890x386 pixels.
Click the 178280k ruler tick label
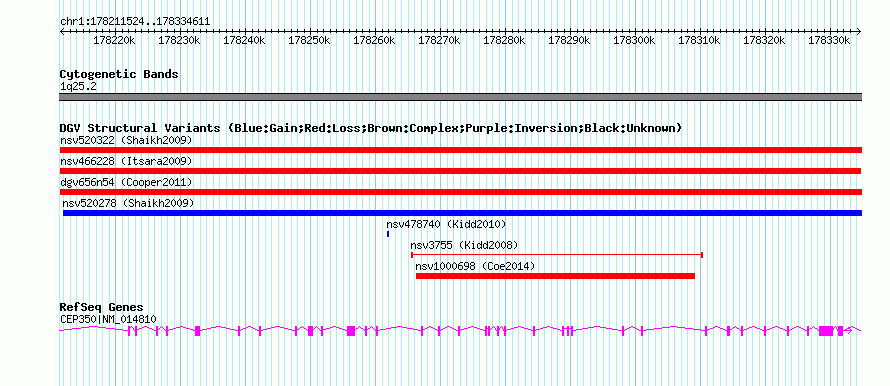click(x=505, y=40)
